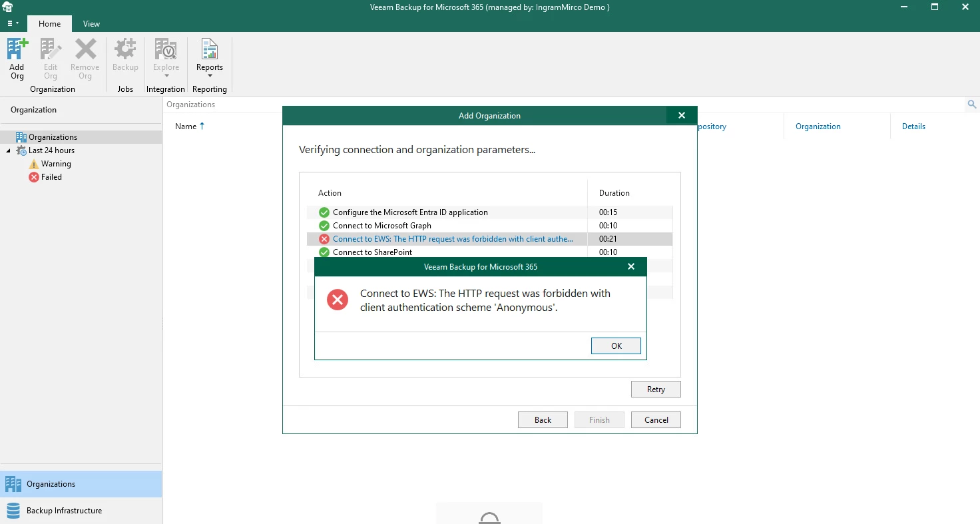Click the Last 24 hours clock icon
Viewport: 980px width, 524px height.
pyautogui.click(x=21, y=150)
